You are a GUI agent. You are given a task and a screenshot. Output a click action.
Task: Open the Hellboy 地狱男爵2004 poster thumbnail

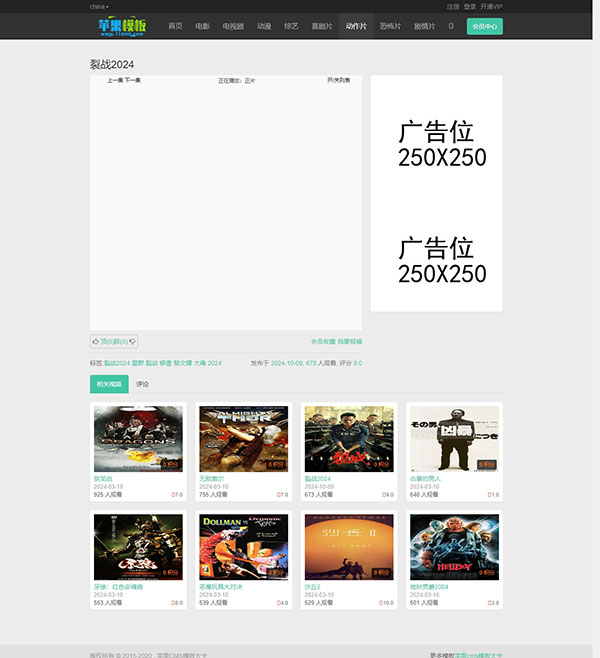click(x=454, y=547)
